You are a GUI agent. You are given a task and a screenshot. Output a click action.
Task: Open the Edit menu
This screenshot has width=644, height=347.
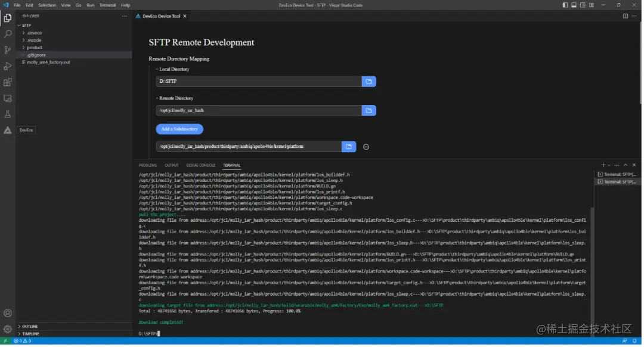click(30, 5)
